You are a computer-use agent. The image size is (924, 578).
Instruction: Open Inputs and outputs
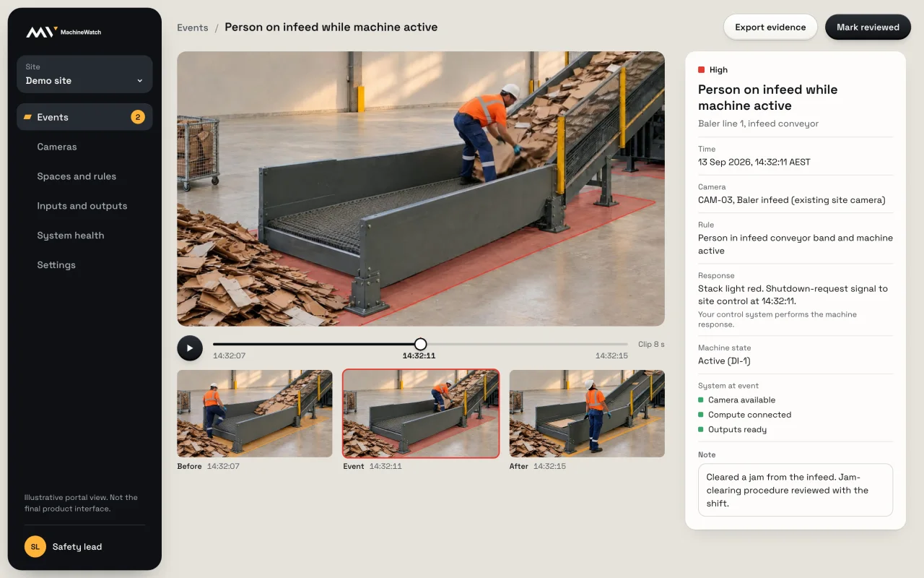[x=82, y=206]
